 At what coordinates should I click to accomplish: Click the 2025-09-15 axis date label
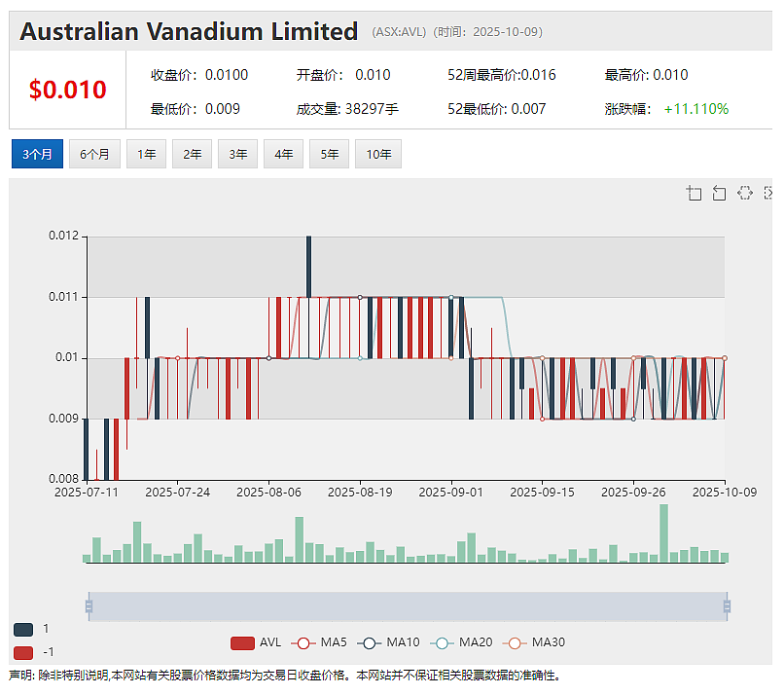tap(542, 493)
